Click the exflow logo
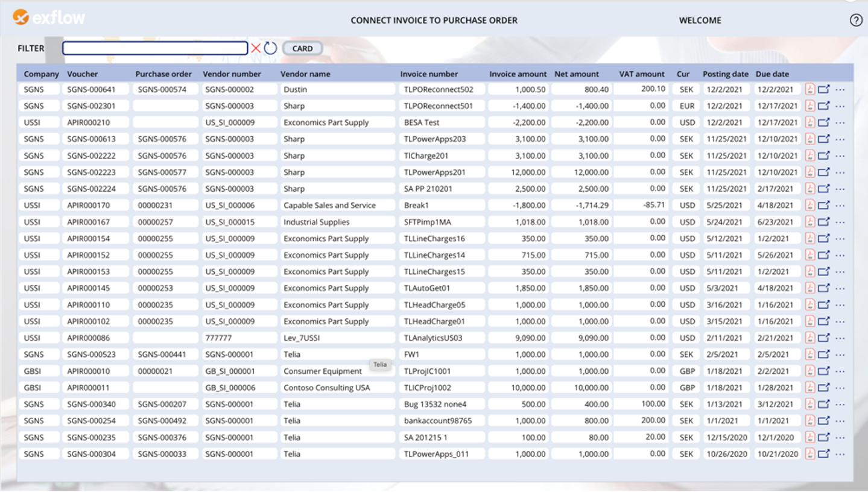The image size is (868, 492). (x=49, y=17)
